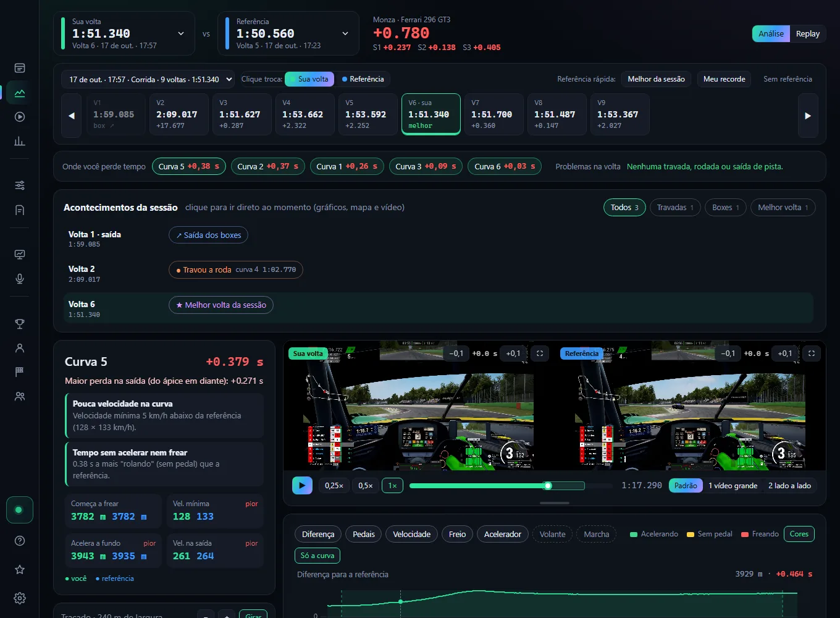Toggle swap target to Sua volta
Image resolution: width=840 pixels, height=618 pixels.
click(x=309, y=79)
